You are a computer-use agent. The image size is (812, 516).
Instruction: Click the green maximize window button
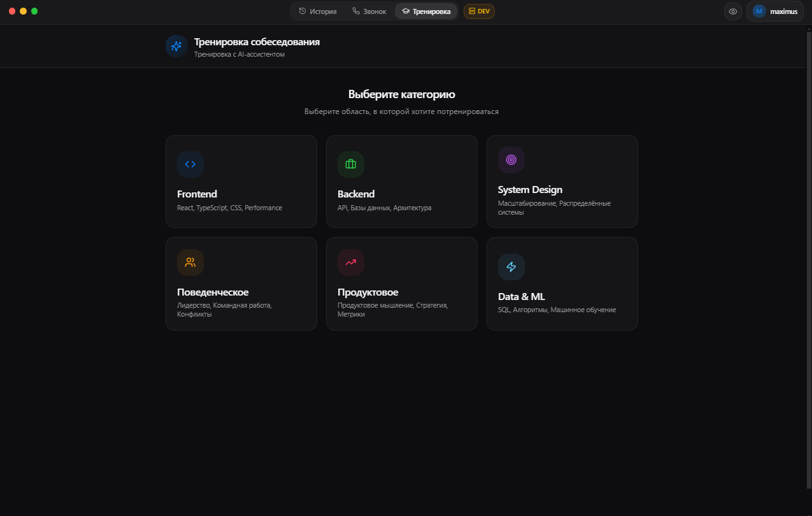(34, 11)
